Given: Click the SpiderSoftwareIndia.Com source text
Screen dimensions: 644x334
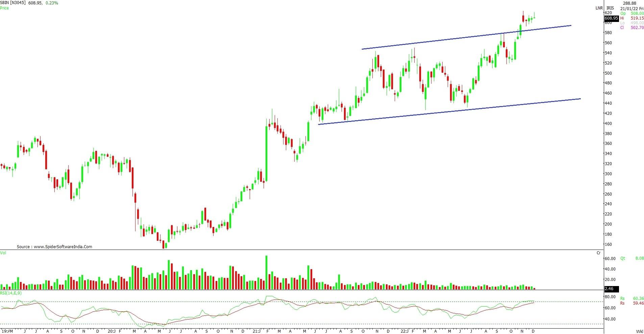Looking at the screenshot, I should point(54,247).
